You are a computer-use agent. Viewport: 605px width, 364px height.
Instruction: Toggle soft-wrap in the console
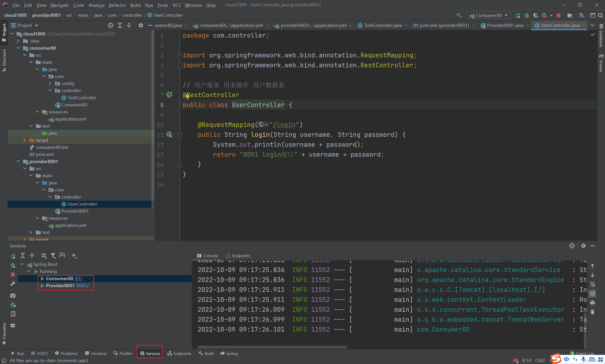(592, 285)
